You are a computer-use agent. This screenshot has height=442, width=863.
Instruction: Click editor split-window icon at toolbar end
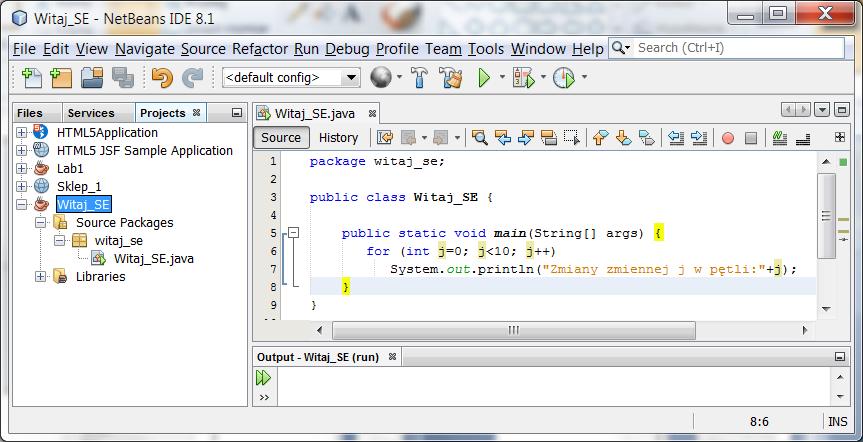(840, 137)
